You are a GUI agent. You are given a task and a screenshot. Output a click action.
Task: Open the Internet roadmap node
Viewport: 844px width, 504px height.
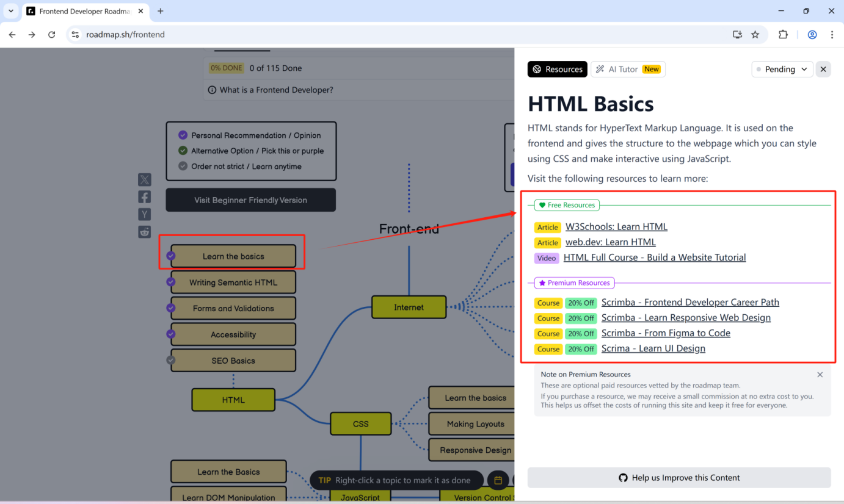[x=409, y=307]
